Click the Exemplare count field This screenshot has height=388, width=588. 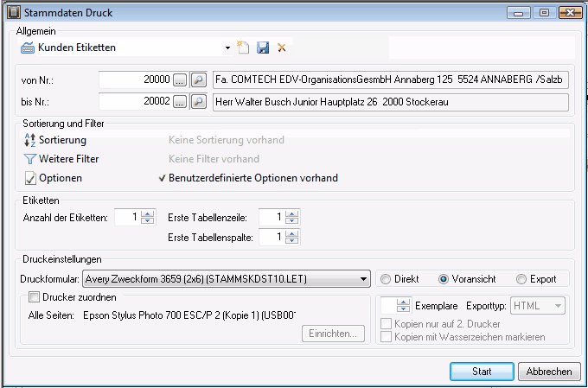click(x=389, y=306)
